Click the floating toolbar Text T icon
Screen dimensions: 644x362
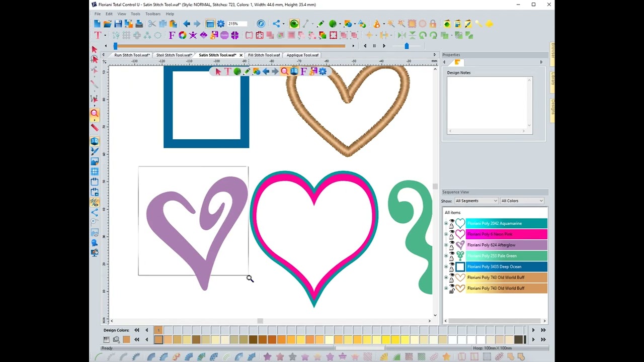pos(227,71)
